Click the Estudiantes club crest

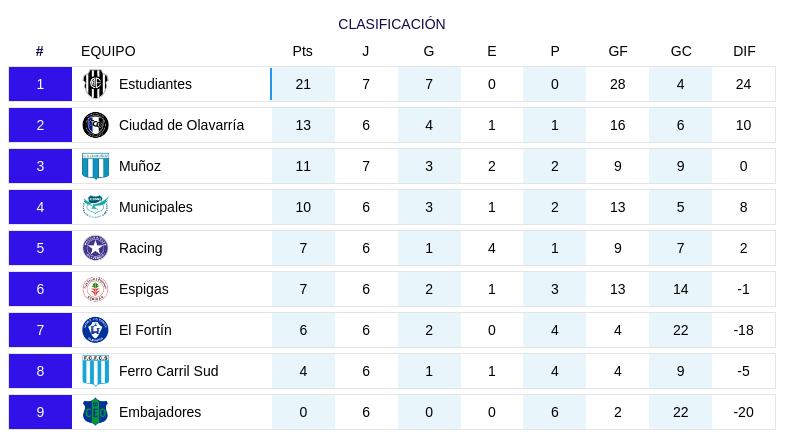coord(96,84)
